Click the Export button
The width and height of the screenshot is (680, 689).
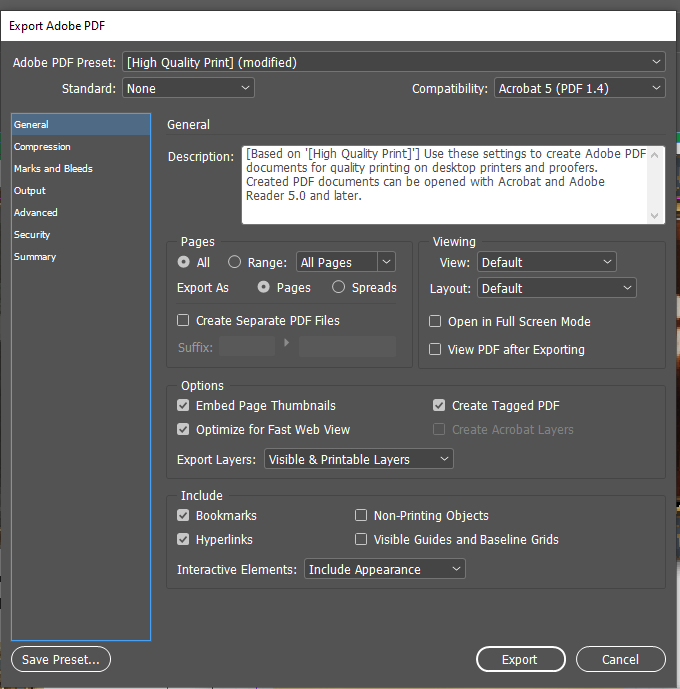520,659
